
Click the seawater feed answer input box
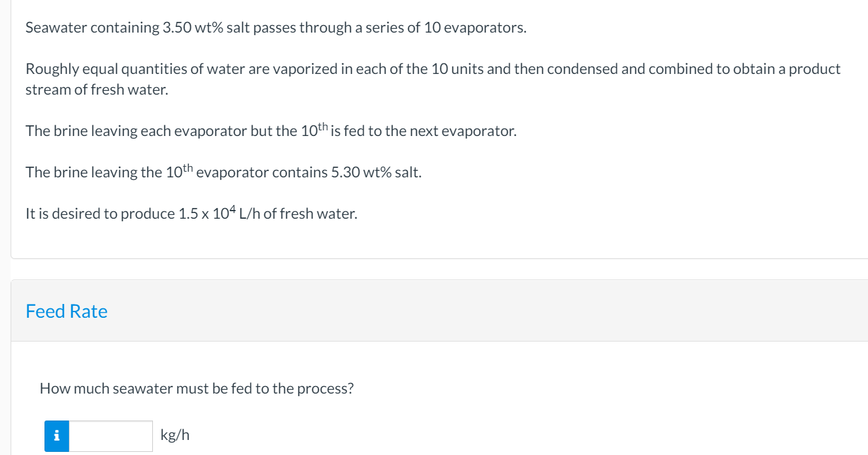point(111,436)
